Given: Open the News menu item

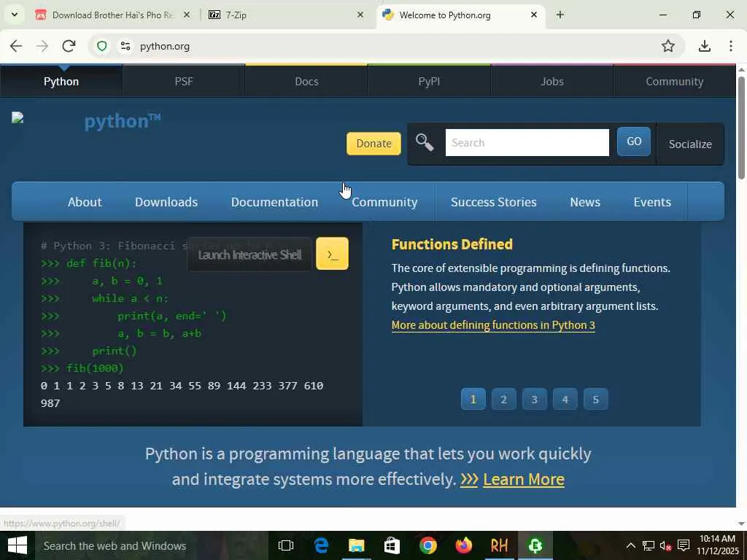Looking at the screenshot, I should click(x=585, y=202).
